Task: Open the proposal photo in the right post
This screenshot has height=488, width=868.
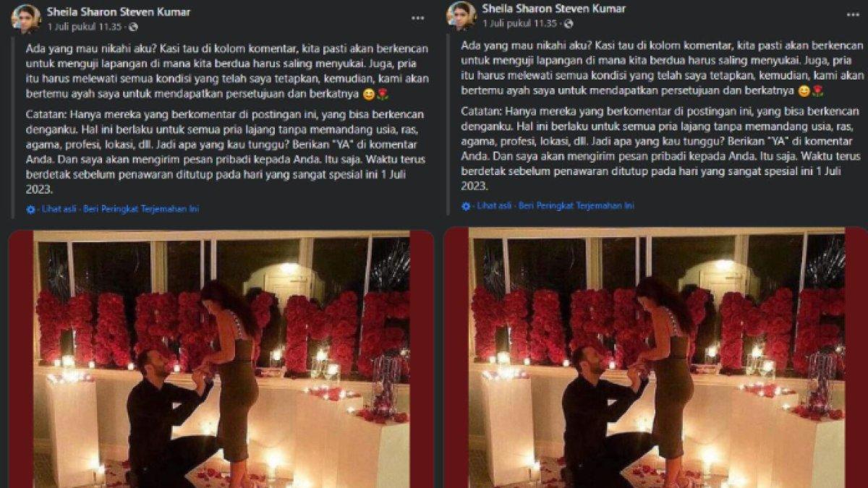Action: coord(655,358)
